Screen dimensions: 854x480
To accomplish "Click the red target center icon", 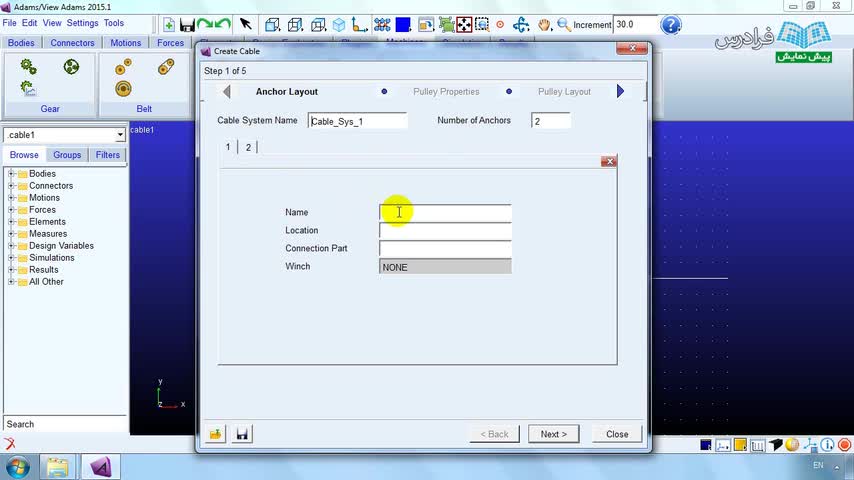I will click(x=500, y=25).
